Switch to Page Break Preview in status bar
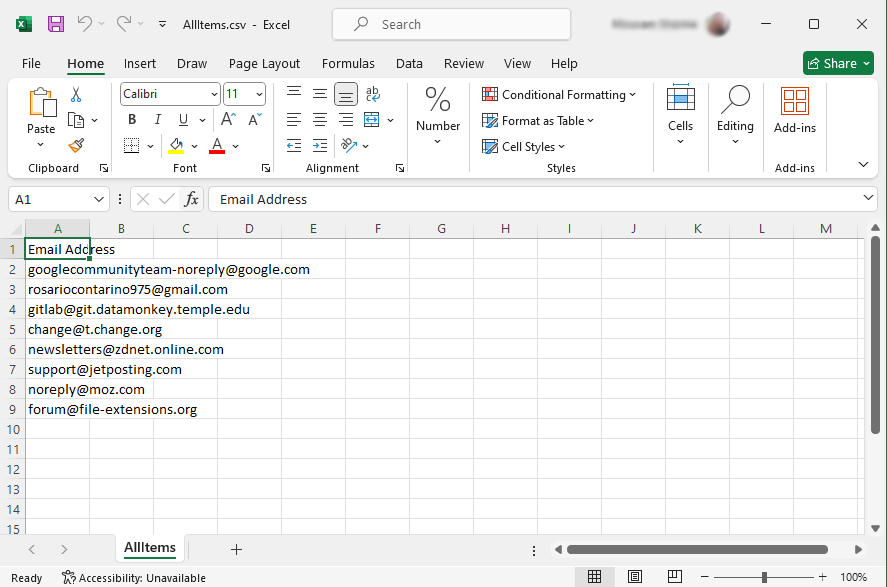 tap(674, 577)
